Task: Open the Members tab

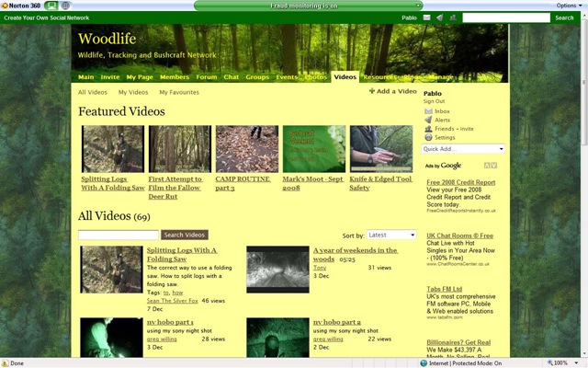Action: [x=175, y=77]
